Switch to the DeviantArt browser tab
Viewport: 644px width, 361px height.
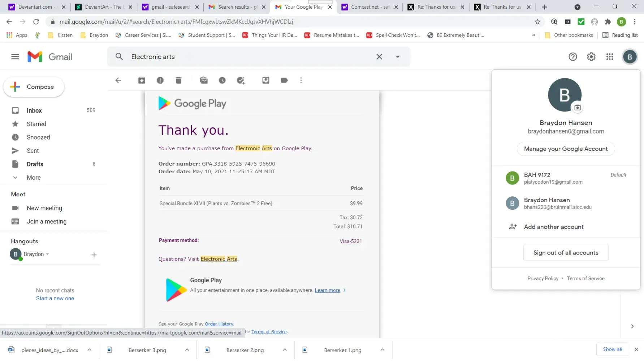pyautogui.click(x=103, y=7)
